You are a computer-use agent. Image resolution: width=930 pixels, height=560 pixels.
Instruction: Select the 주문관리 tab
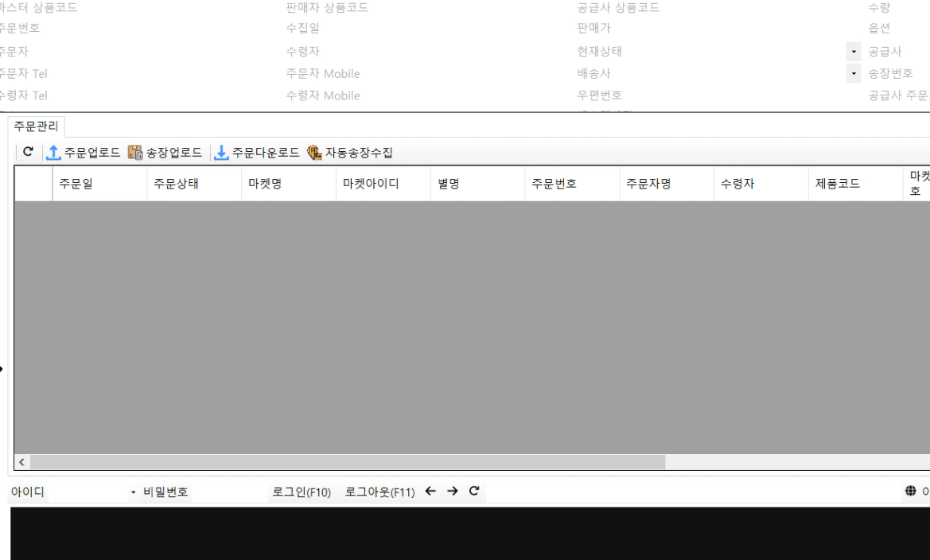click(36, 126)
